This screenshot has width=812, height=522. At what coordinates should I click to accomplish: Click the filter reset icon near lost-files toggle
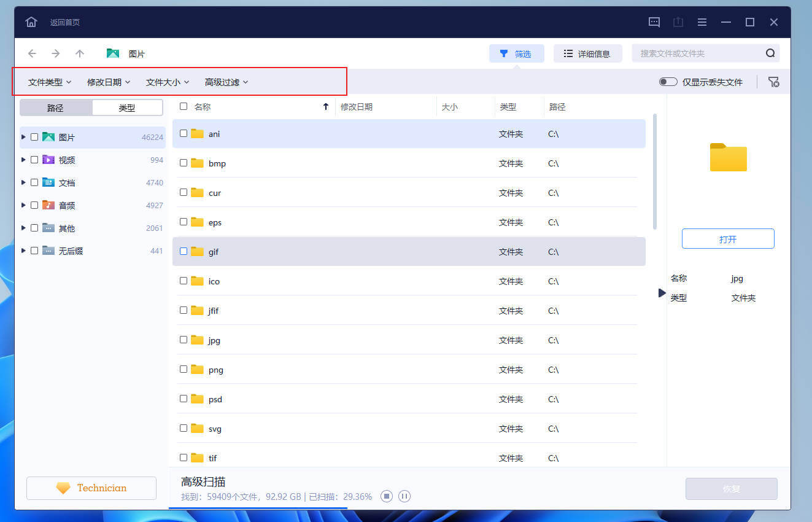pyautogui.click(x=773, y=81)
